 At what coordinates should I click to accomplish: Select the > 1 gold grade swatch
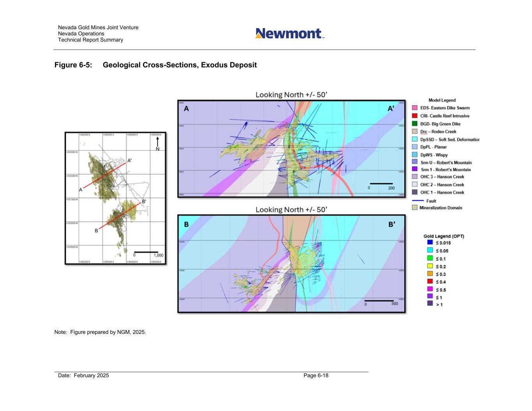point(430,304)
